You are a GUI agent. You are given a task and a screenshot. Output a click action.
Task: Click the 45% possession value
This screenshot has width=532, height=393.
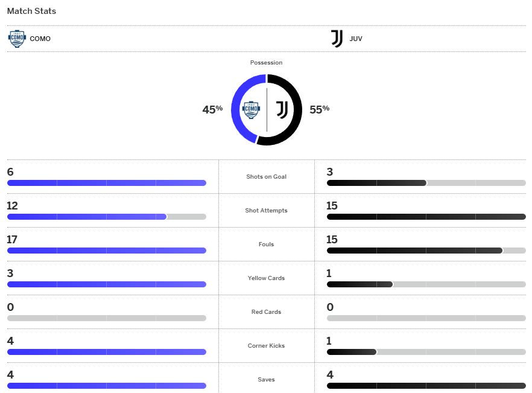point(212,109)
